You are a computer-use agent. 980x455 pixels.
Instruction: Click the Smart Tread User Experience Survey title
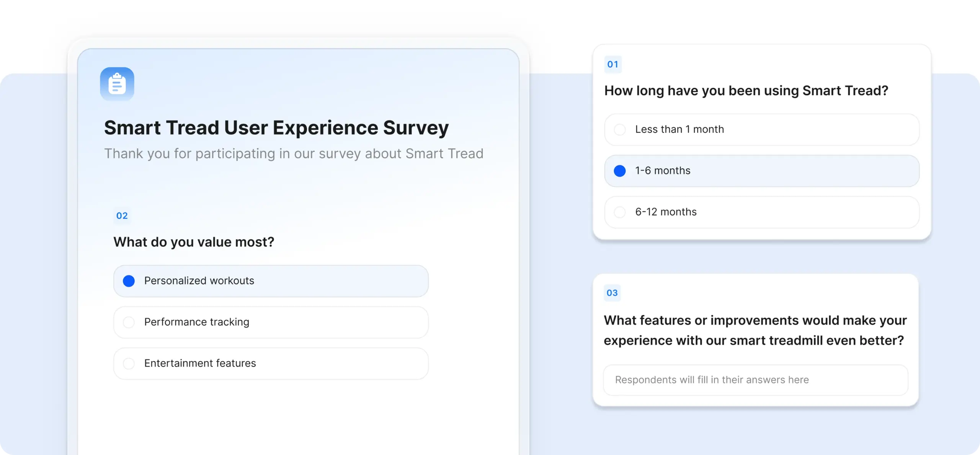[276, 127]
